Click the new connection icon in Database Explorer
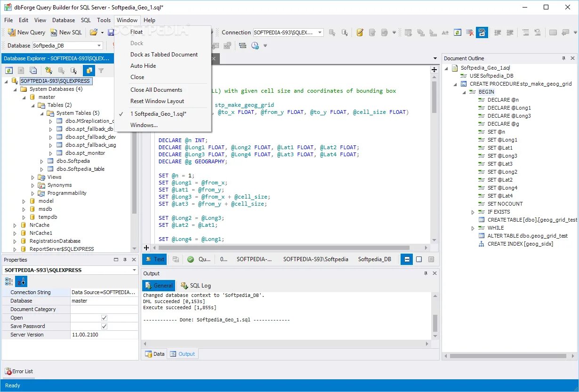 pos(49,71)
